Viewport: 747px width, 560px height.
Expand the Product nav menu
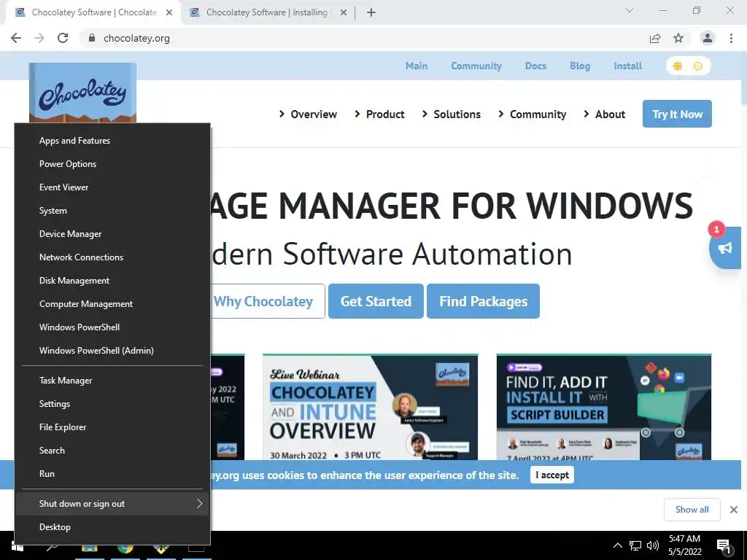click(x=379, y=114)
